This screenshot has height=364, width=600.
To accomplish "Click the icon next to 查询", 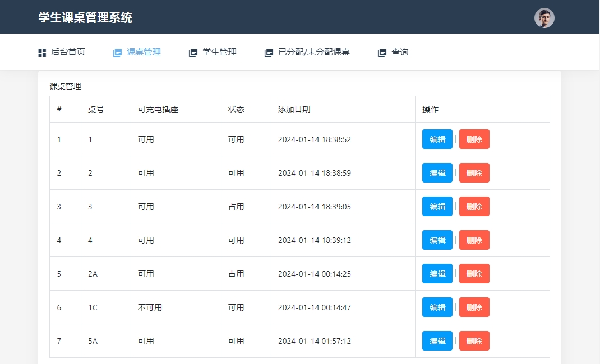I will (382, 53).
